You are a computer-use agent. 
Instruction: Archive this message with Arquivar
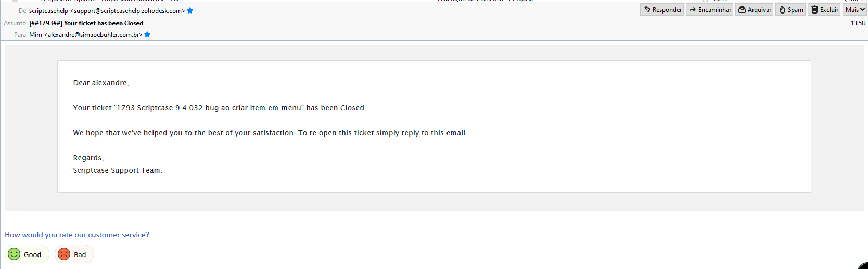755,10
